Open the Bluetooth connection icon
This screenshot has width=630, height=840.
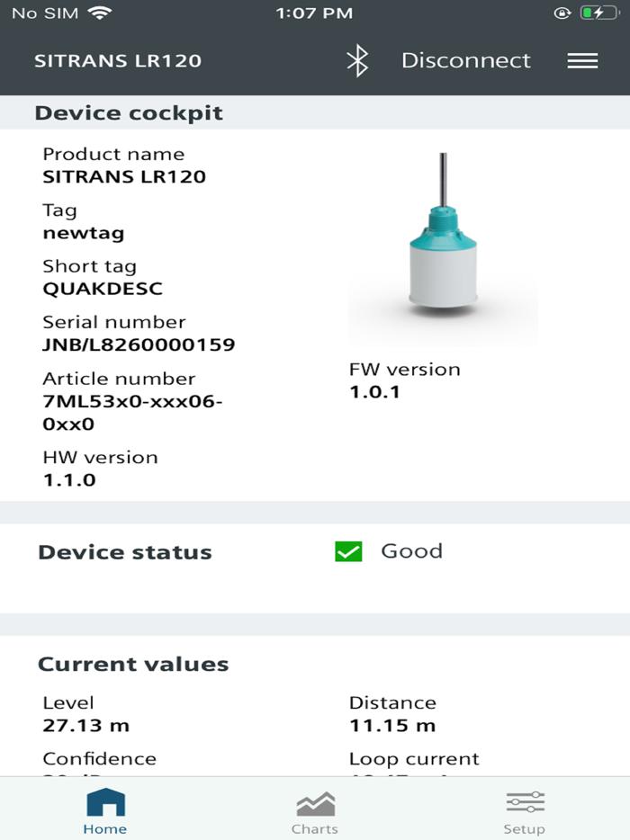[358, 60]
